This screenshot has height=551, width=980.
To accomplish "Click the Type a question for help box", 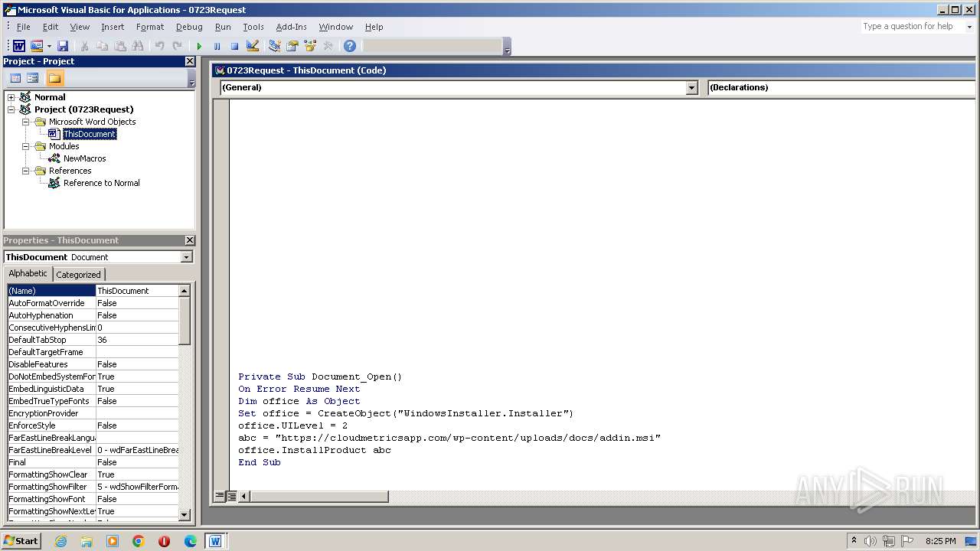I will click(911, 26).
